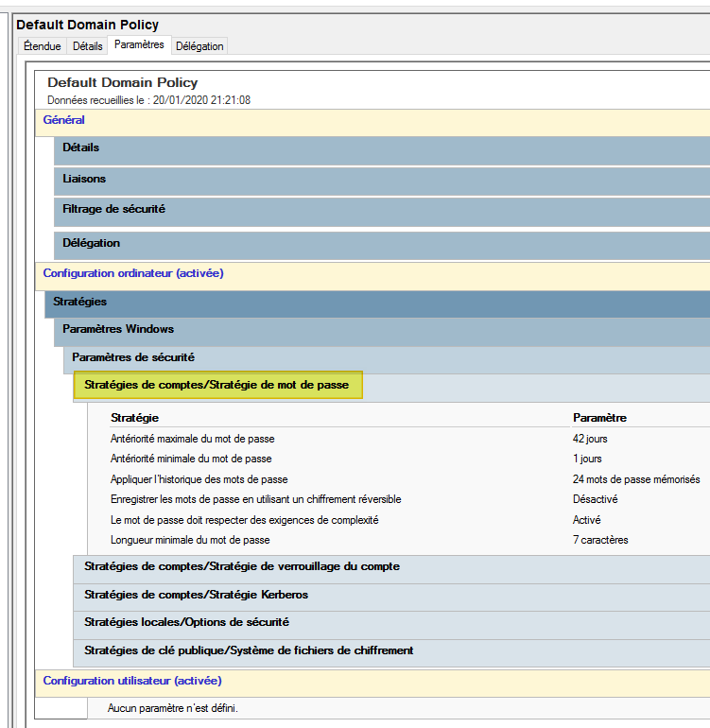Expand the Filtrage de sécurité section
Viewport: 710px width, 728px height.
point(113,209)
